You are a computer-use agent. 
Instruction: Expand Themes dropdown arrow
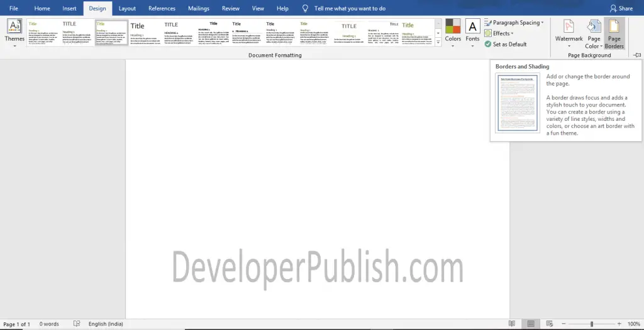14,46
